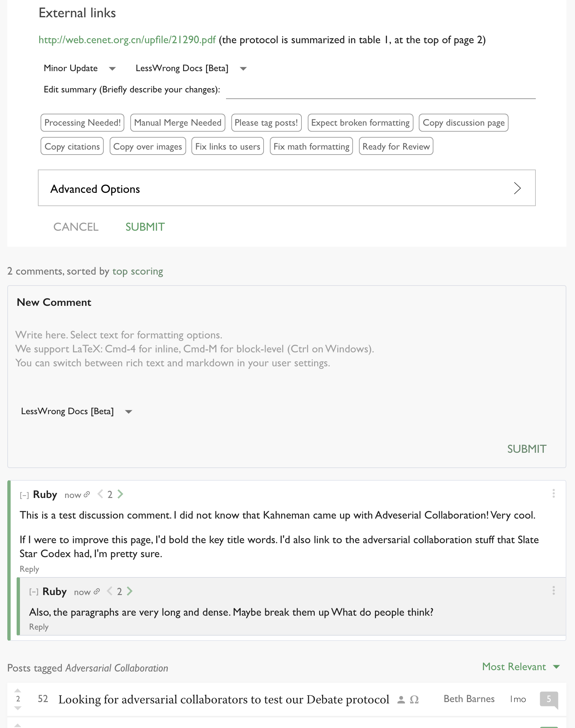Viewport: 575px width, 728px height.
Task: Submit the tag page edit
Action: (x=145, y=227)
